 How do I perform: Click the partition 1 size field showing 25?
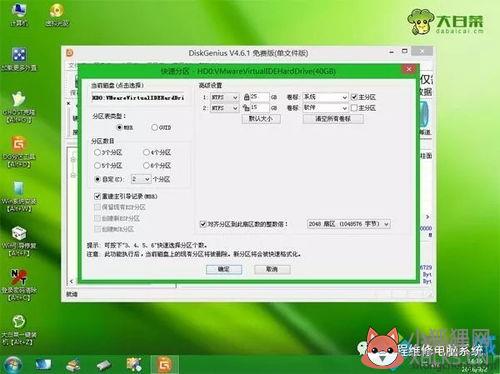tap(259, 97)
